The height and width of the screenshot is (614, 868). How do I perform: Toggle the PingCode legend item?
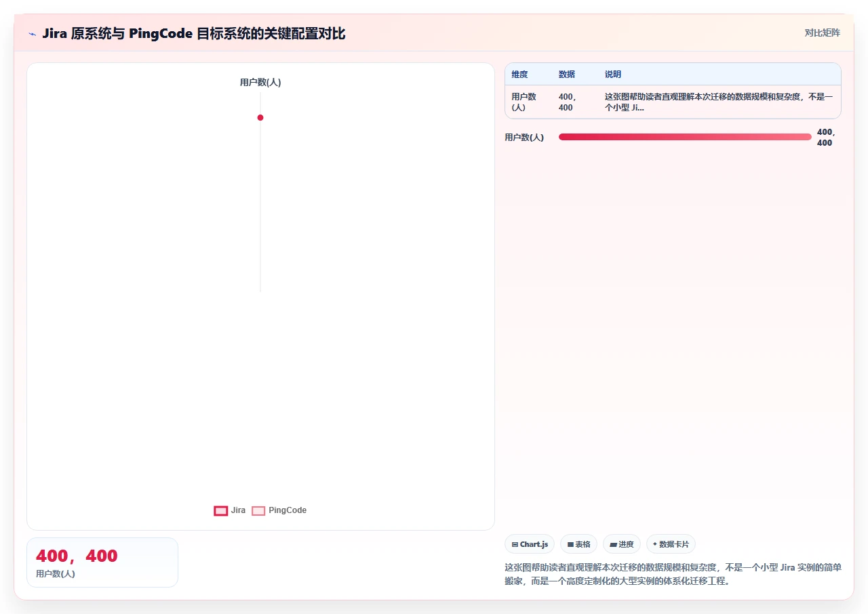(279, 510)
